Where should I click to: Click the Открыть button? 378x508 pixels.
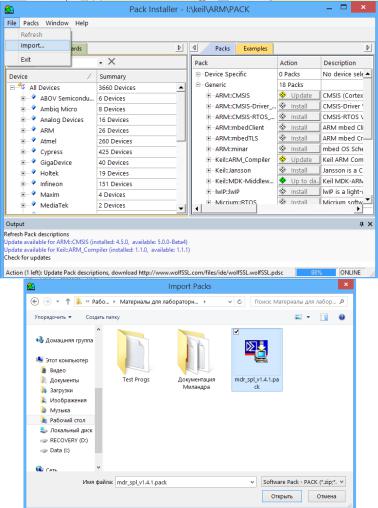[282, 496]
